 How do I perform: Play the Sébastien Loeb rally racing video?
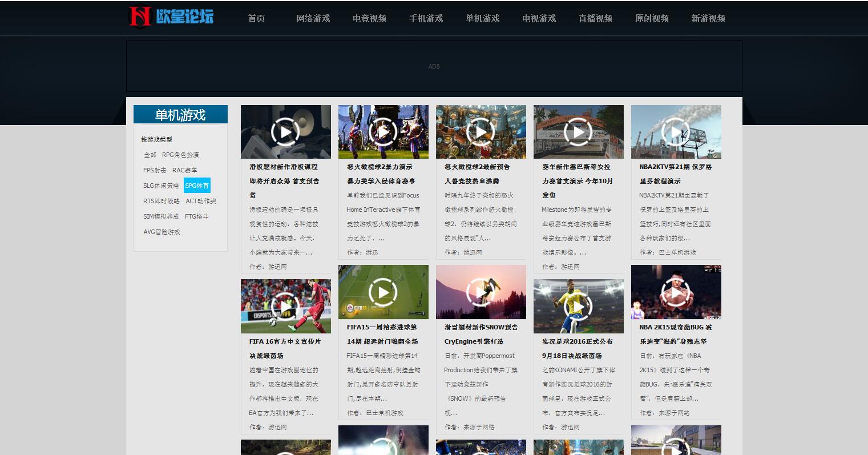(578, 132)
